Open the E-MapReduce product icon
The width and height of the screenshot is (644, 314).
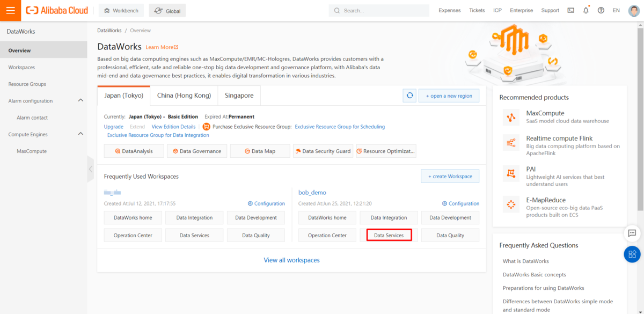(x=511, y=204)
